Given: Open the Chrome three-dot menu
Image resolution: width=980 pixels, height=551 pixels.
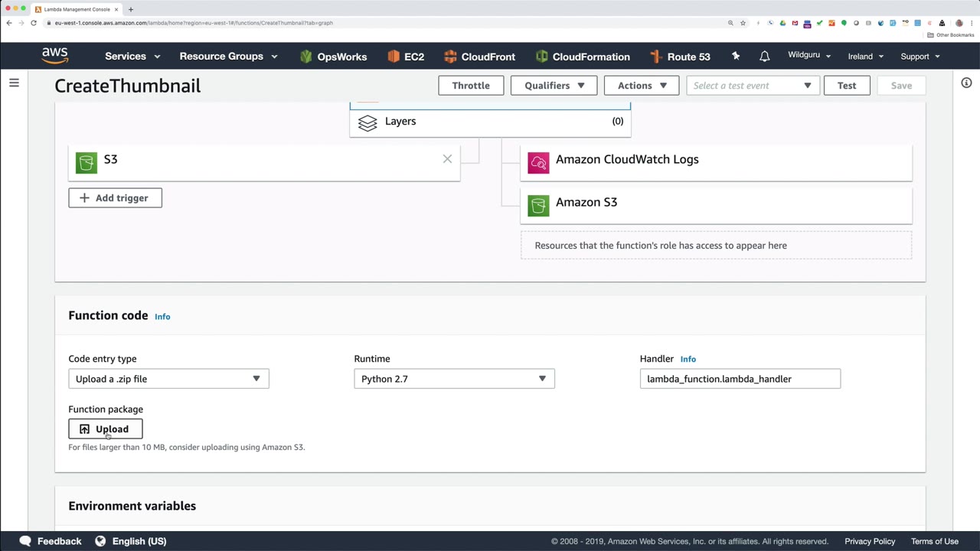Looking at the screenshot, I should [971, 23].
